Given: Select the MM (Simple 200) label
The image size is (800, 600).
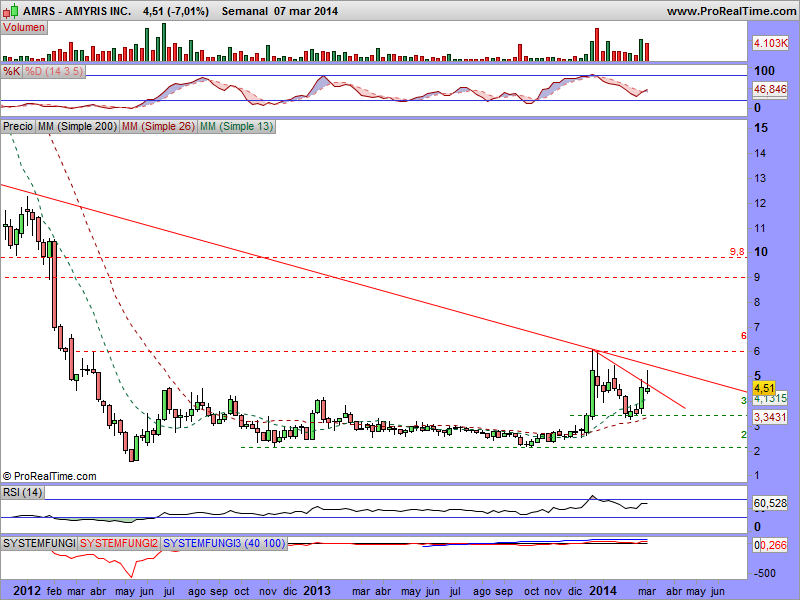Looking at the screenshot, I should pos(77,126).
